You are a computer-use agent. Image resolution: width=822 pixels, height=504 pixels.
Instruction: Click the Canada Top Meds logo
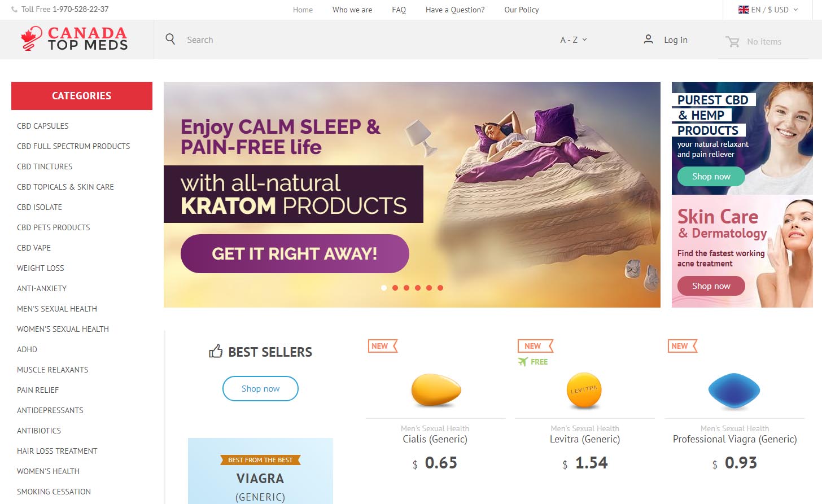click(74, 38)
